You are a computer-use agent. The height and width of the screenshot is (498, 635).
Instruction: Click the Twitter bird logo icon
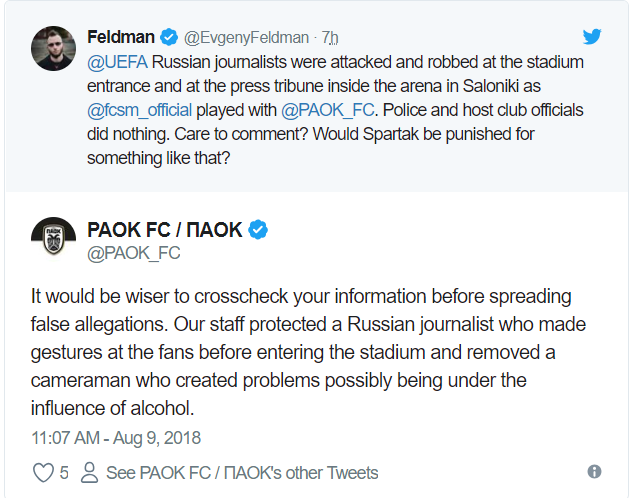592,37
